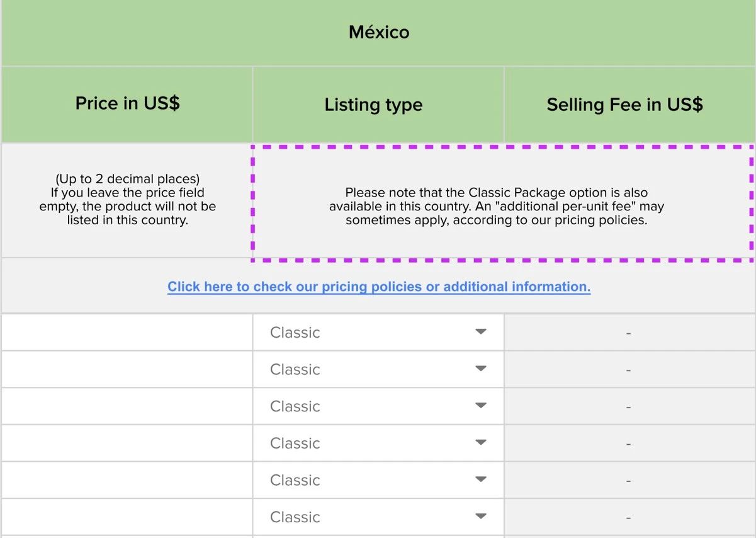756x538 pixels.
Task: Click the decimal places instructions cell
Action: coord(127,200)
